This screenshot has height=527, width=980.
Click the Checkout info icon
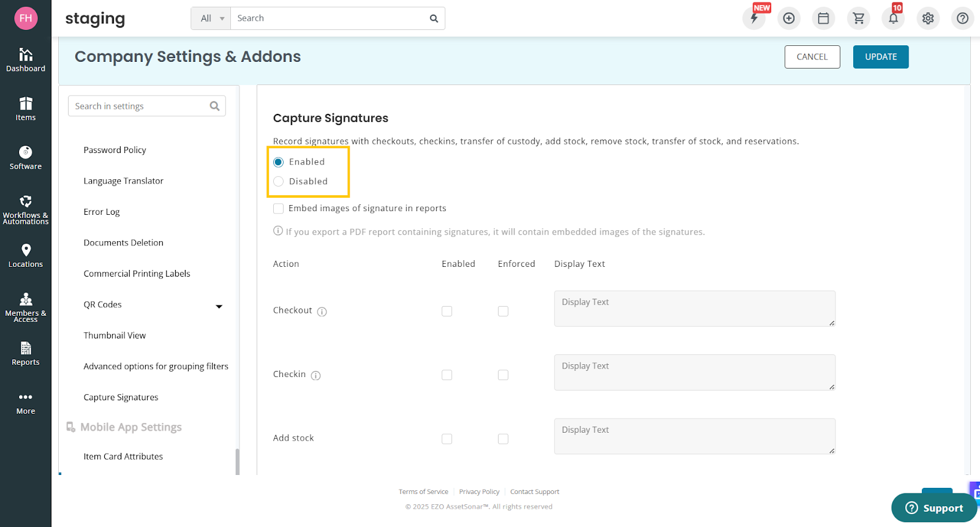322,312
